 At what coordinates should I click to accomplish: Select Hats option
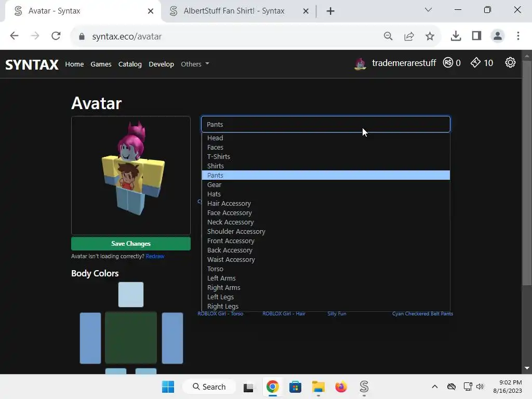coord(326,194)
